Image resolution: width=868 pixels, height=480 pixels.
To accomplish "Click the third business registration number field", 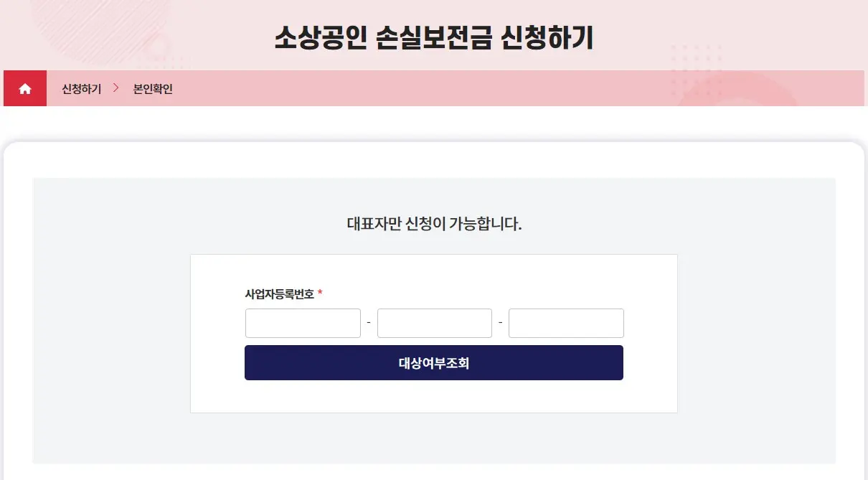I will [x=566, y=323].
